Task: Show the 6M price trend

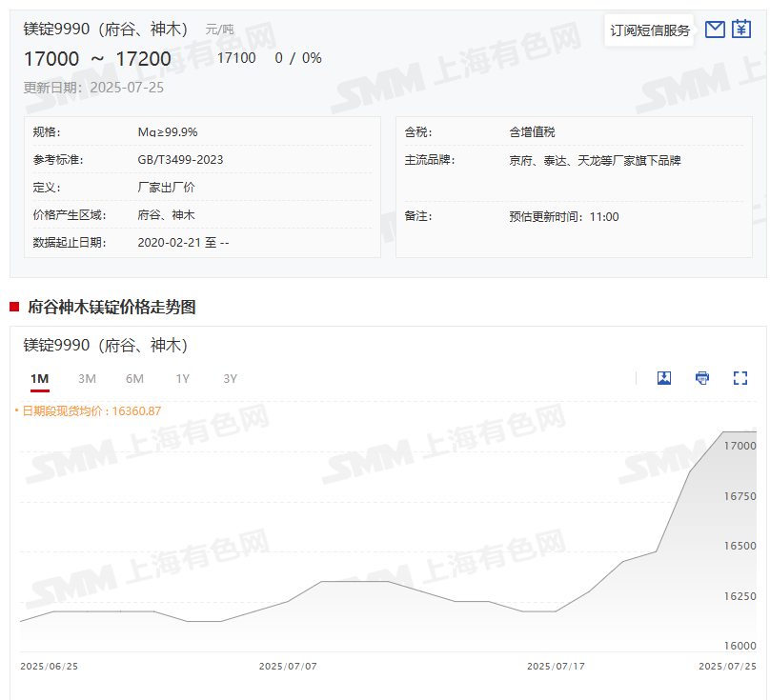Action: pos(134,379)
